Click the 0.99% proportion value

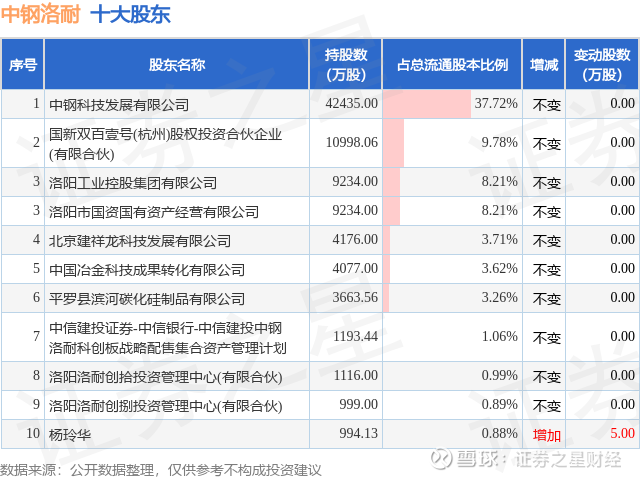point(500,375)
